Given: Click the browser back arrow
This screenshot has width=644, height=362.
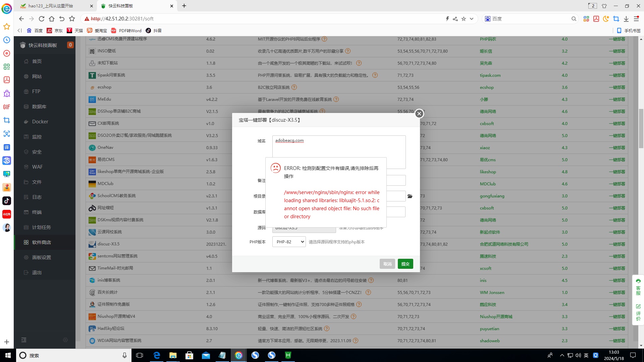Looking at the screenshot, I should 21,19.
